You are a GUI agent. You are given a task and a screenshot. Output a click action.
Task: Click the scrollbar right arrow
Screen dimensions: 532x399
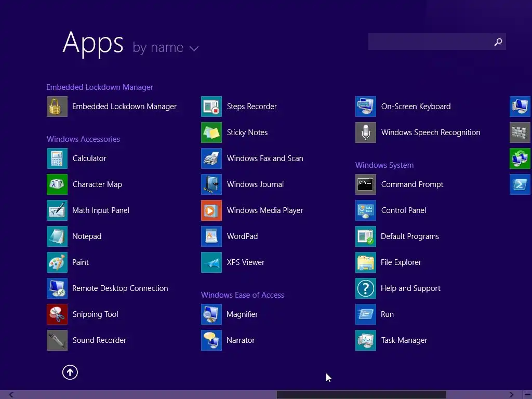[511, 395]
